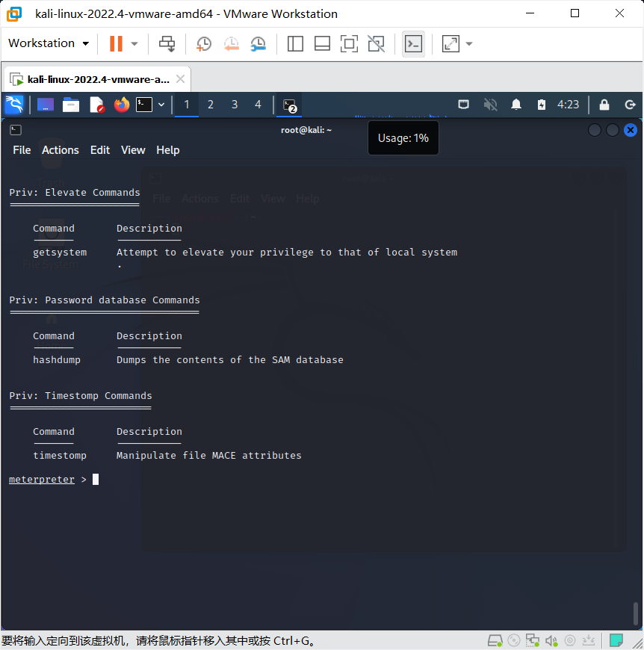The height and width of the screenshot is (650, 644).
Task: Close the kali-linux VM tab
Action: coord(180,78)
